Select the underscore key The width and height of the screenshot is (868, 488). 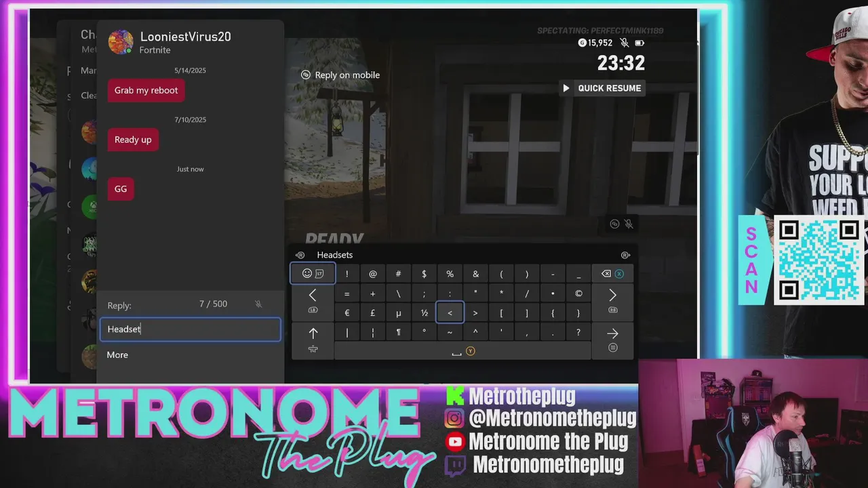(578, 274)
